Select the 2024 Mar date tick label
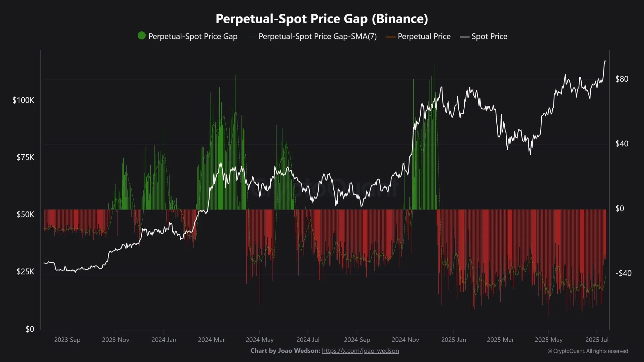 (211, 340)
